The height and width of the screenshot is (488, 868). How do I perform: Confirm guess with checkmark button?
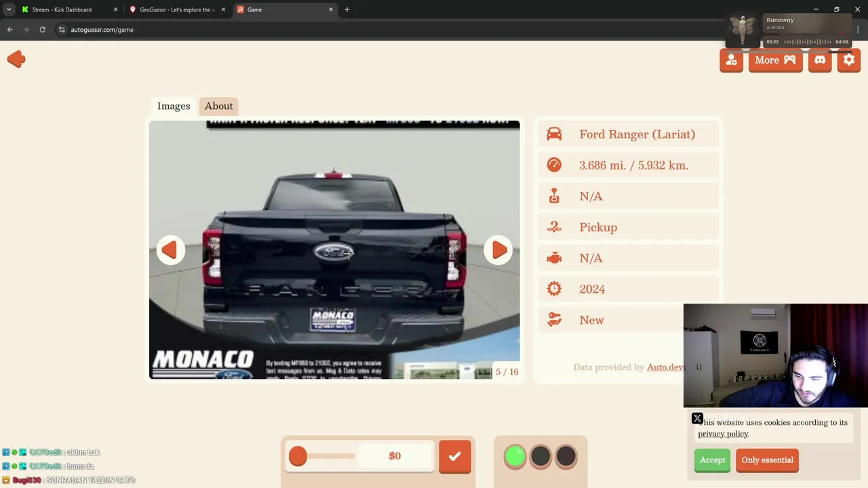(x=454, y=456)
